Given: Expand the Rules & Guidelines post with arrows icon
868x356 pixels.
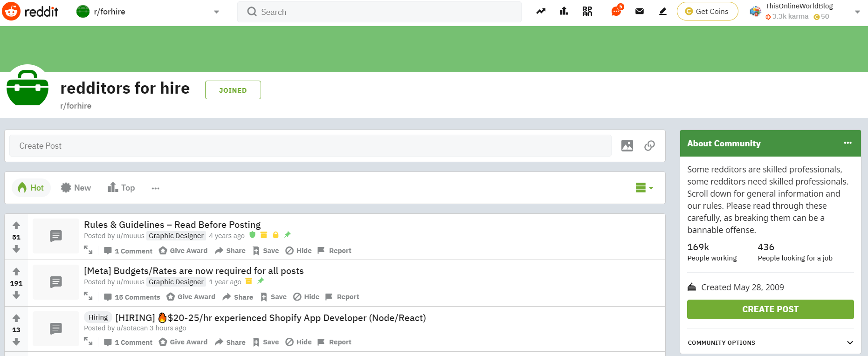Looking at the screenshot, I should coord(88,250).
